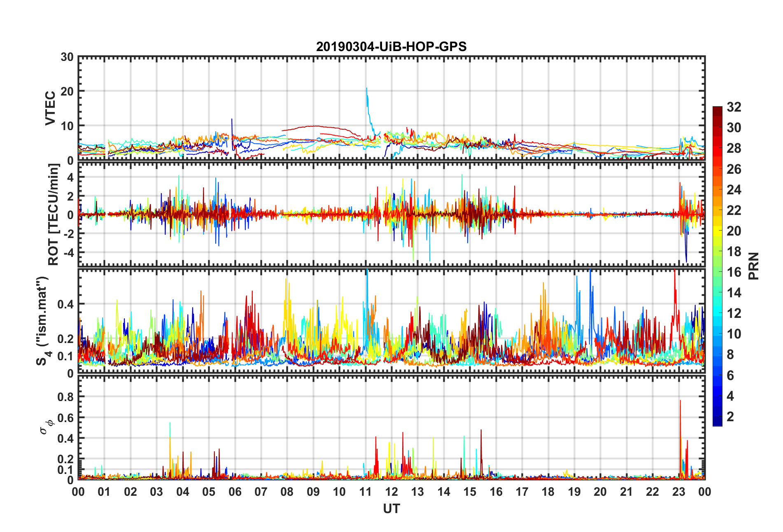Viewport: 783px width, 532px height.
Task: Click the 12 hour tick on the UT axis
Action: 391,492
